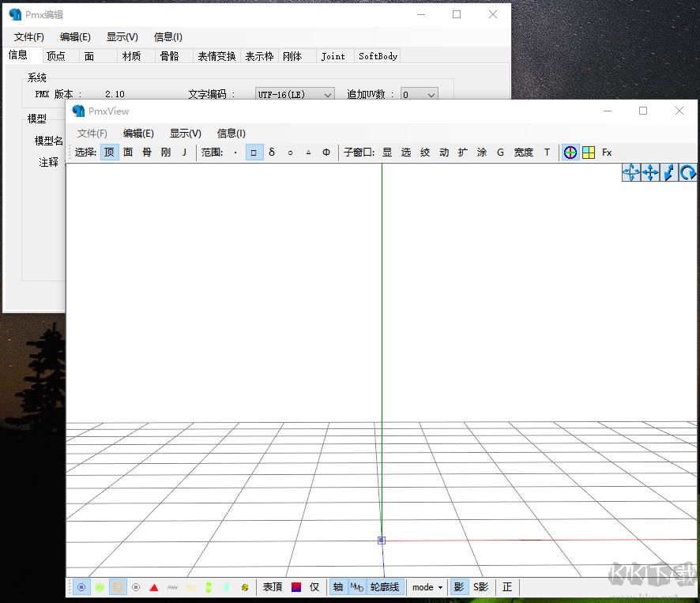Select the 顶 vertex selection mode icon
The image size is (700, 603).
[109, 152]
